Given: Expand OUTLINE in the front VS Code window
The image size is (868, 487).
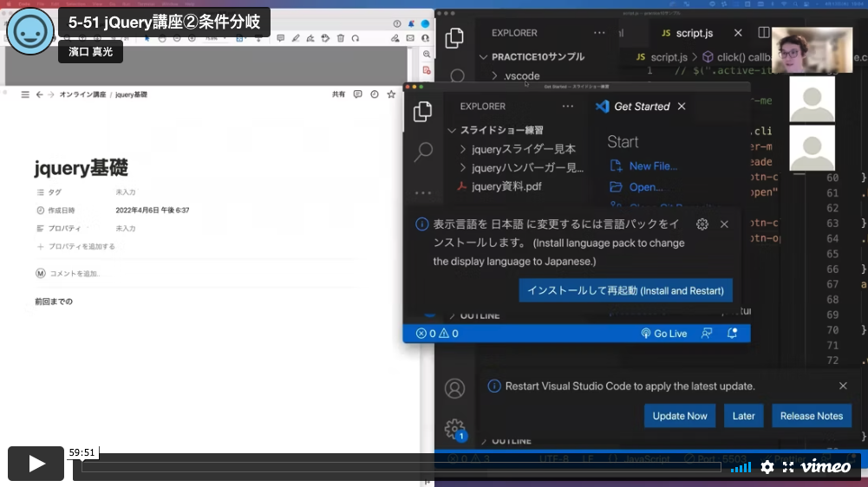Looking at the screenshot, I should (x=480, y=315).
